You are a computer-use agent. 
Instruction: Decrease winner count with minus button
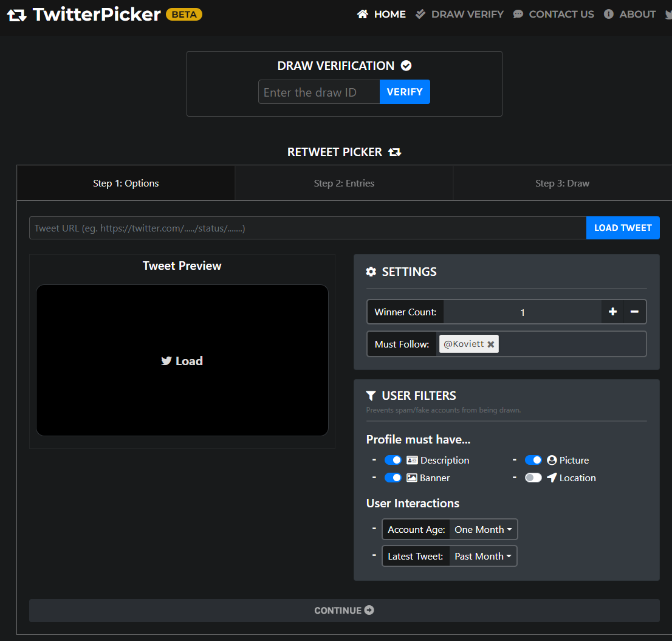[635, 312]
